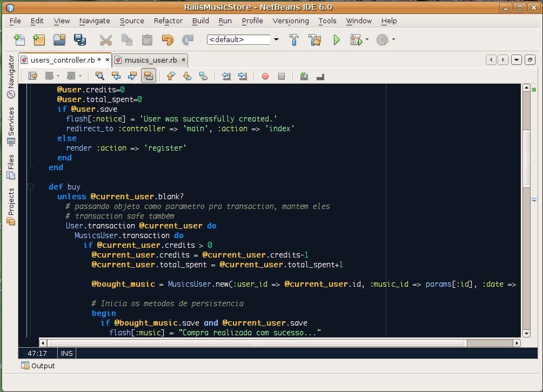Click the Uncomment lines icon
The image size is (543, 392).
click(x=320, y=76)
